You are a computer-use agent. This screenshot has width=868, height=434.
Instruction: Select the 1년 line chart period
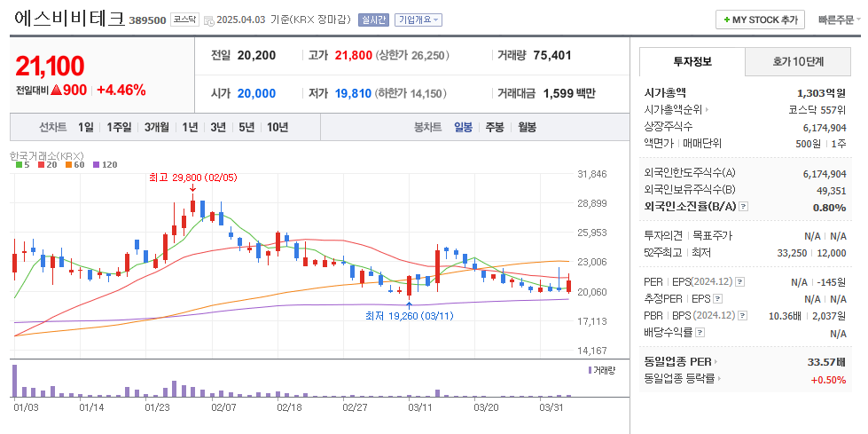click(190, 127)
